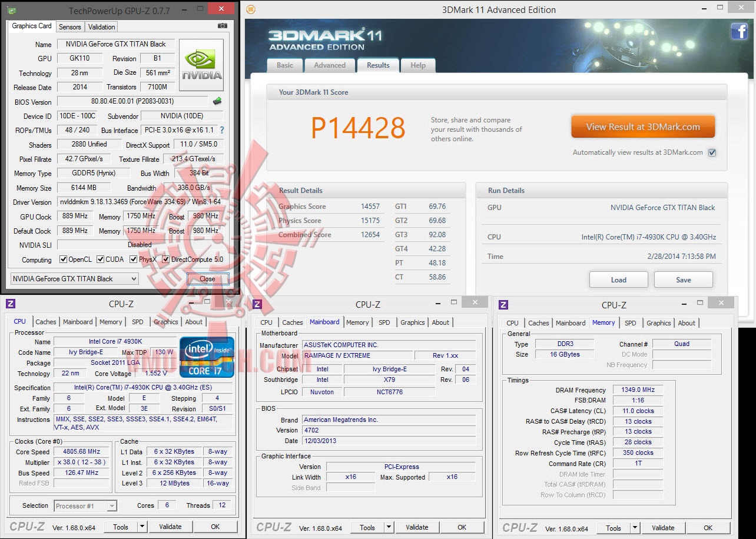This screenshot has height=539, width=756.
Task: Click the RAMPAGE IV EXTREME model field
Action: [x=358, y=356]
